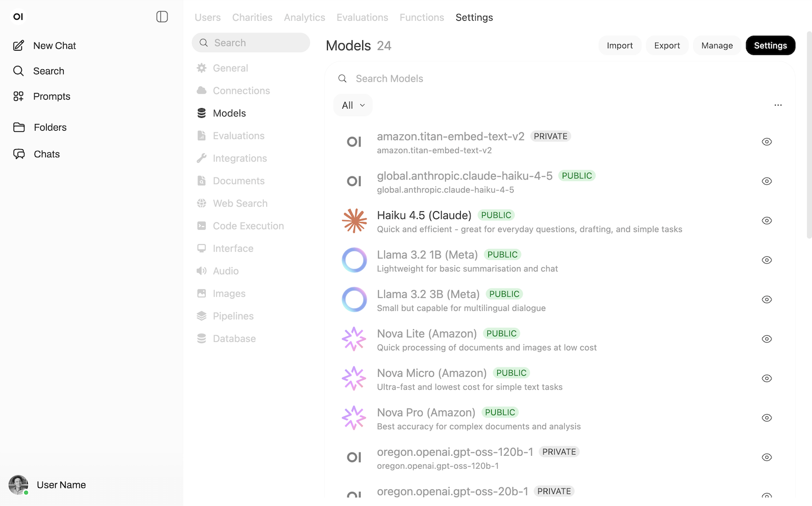812x506 pixels.
Task: Click the PUBLIC badge on Haiku 4.5 (Claude)
Action: click(496, 215)
